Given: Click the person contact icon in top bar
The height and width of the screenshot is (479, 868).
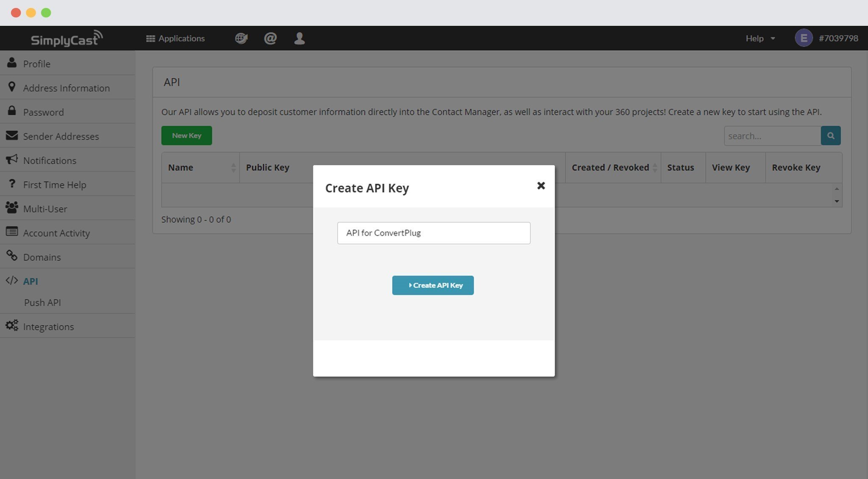Looking at the screenshot, I should pyautogui.click(x=299, y=39).
